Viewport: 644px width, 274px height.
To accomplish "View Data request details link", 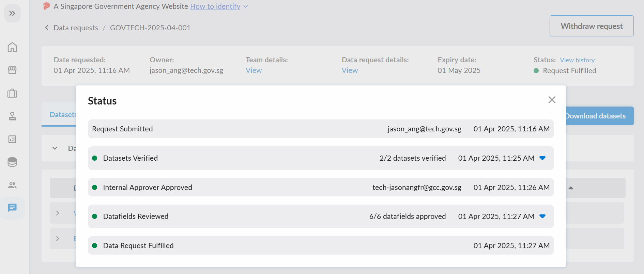I will click(x=350, y=70).
